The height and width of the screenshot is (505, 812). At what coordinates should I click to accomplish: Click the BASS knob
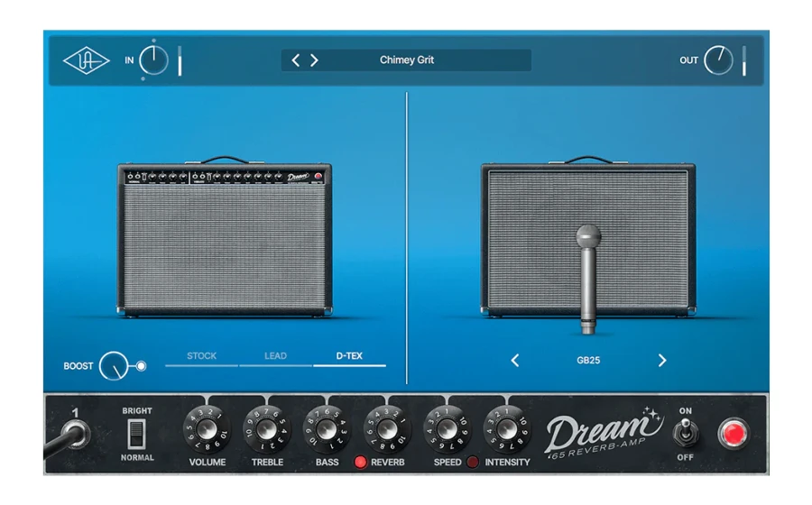[327, 429]
